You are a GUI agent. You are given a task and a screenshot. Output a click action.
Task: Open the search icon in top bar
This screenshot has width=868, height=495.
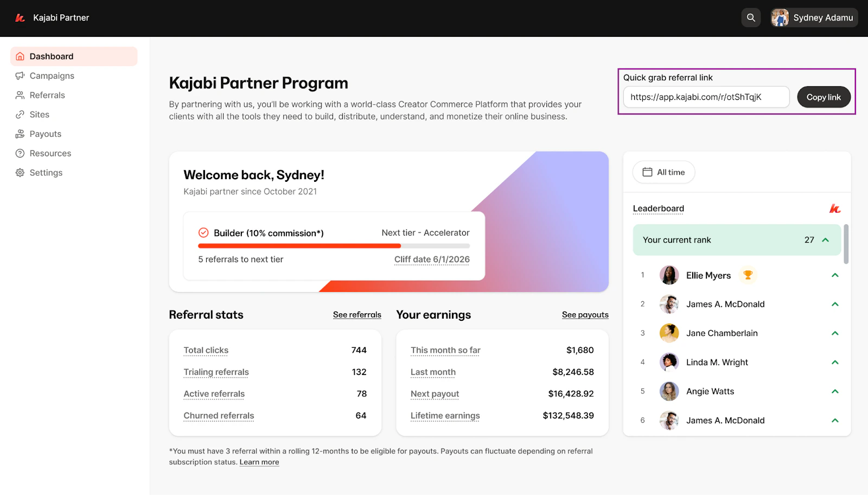751,17
